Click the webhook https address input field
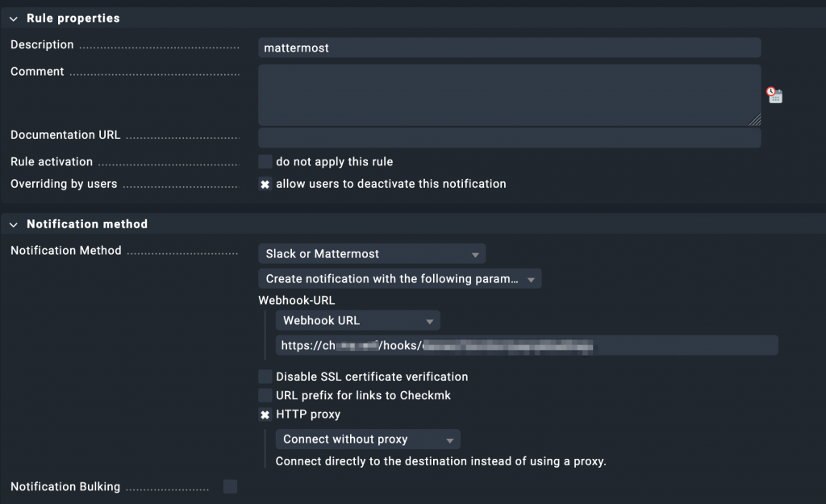 pyautogui.click(x=526, y=346)
